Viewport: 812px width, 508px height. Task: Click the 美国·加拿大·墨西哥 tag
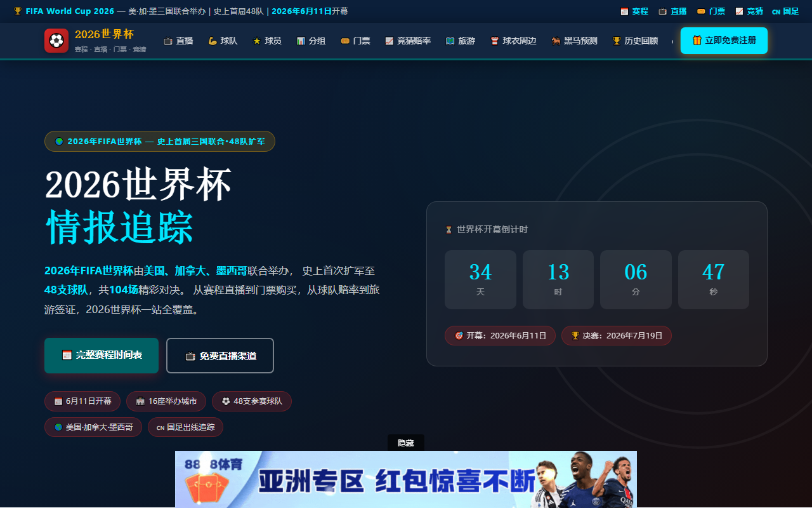[93, 427]
